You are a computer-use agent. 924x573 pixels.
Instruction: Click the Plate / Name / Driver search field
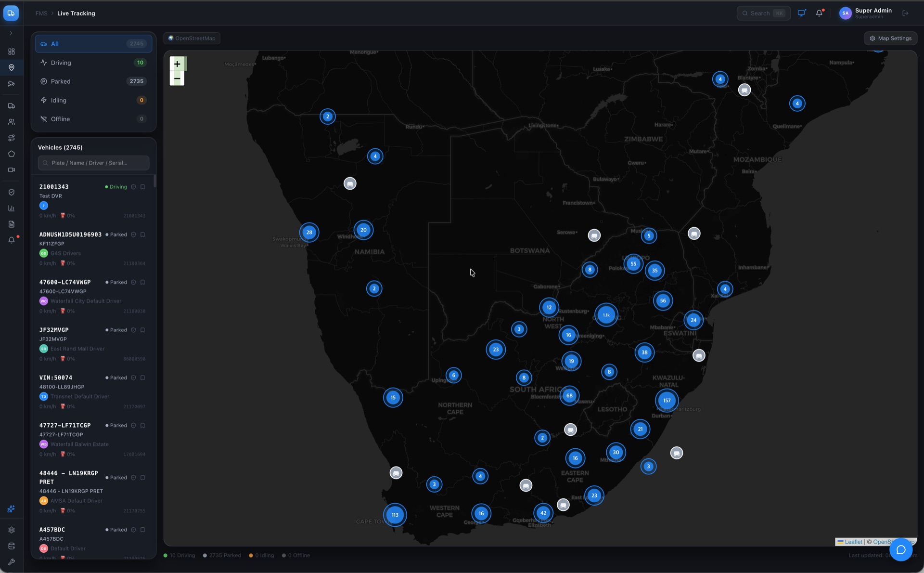click(x=93, y=163)
